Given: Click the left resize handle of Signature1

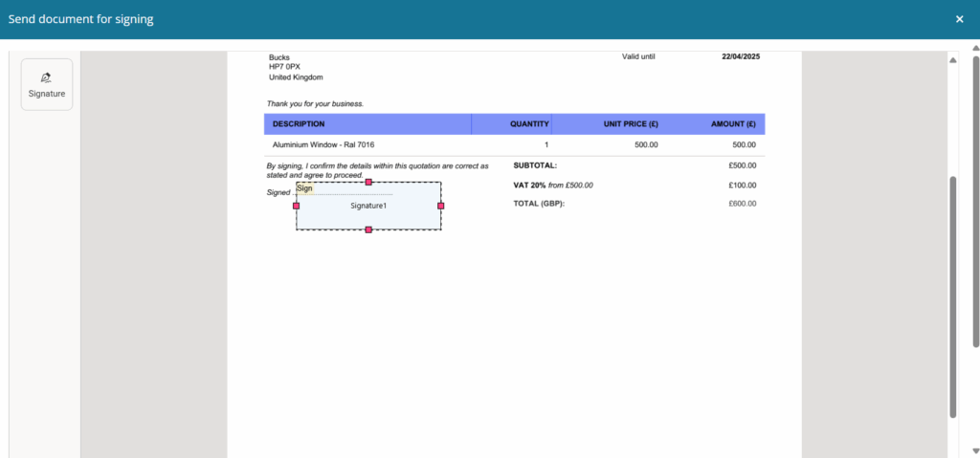Looking at the screenshot, I should (296, 206).
